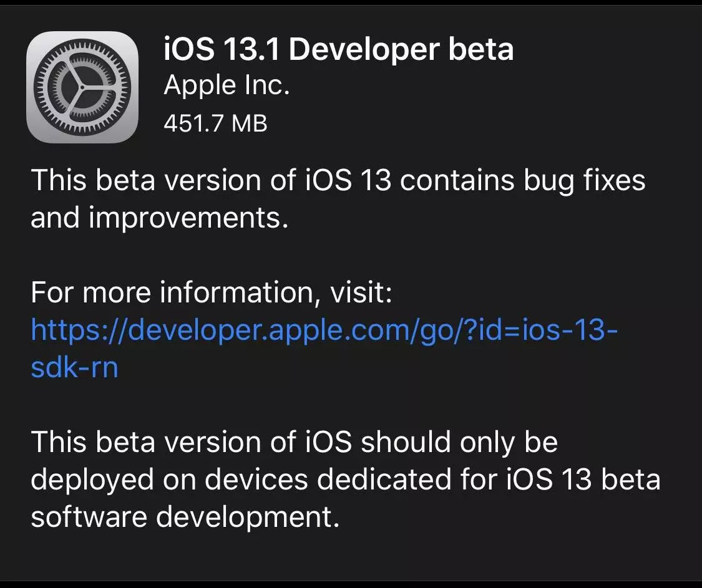This screenshot has height=588, width=702.
Task: Click the center hub of the gear icon
Action: (82, 87)
